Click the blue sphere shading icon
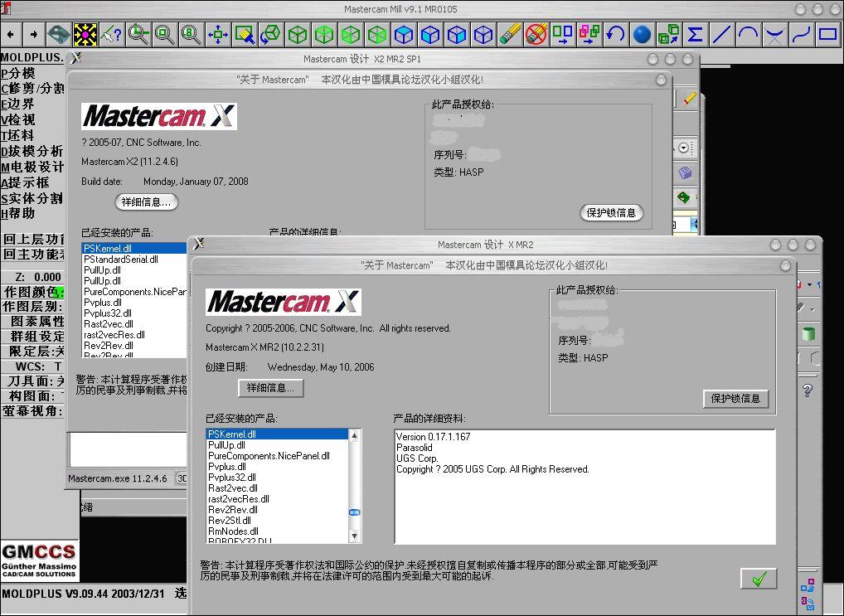This screenshot has height=616, width=844. click(642, 35)
